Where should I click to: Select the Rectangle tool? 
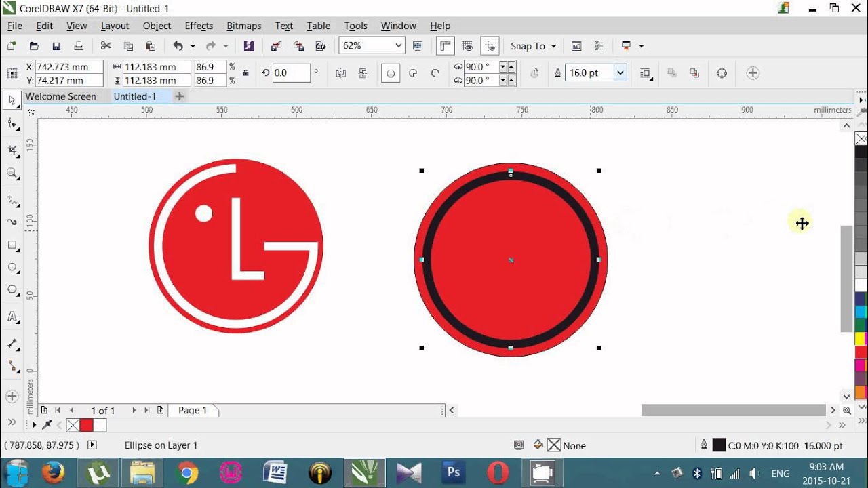pyautogui.click(x=12, y=245)
